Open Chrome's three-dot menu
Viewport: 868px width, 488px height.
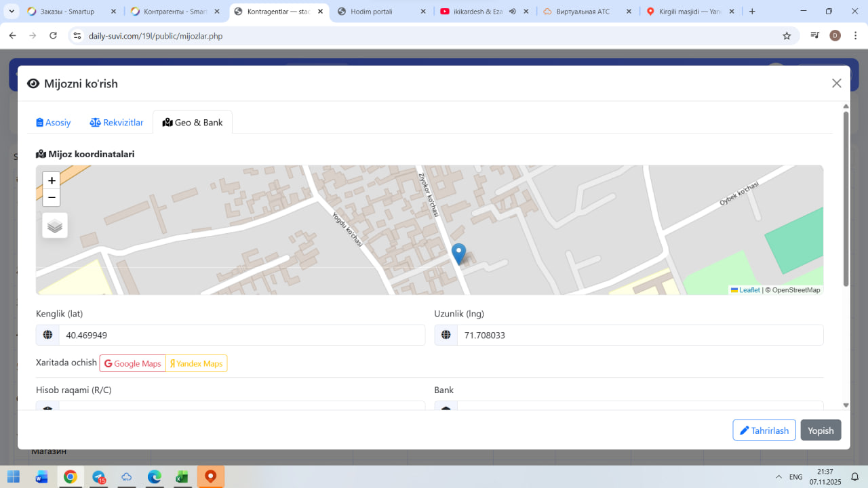pyautogui.click(x=854, y=36)
